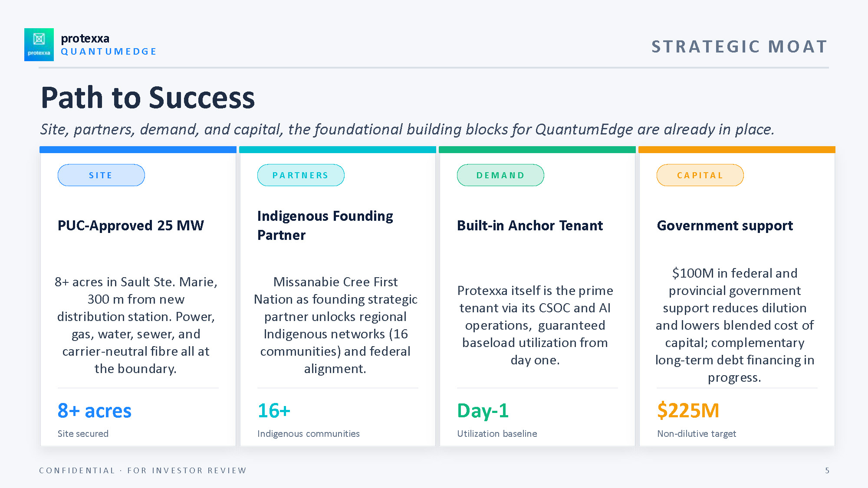Click the orange color bar above Capital card

point(737,150)
